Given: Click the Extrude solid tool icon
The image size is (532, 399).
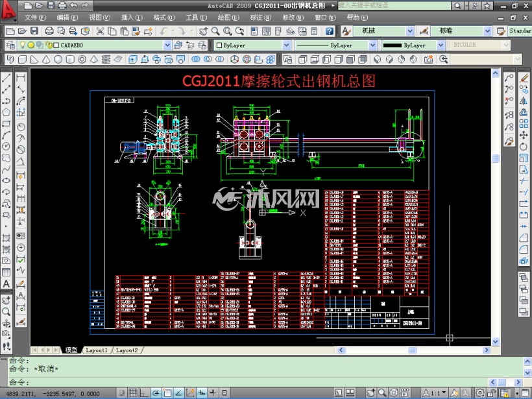Looking at the screenshot, I should point(132,60).
